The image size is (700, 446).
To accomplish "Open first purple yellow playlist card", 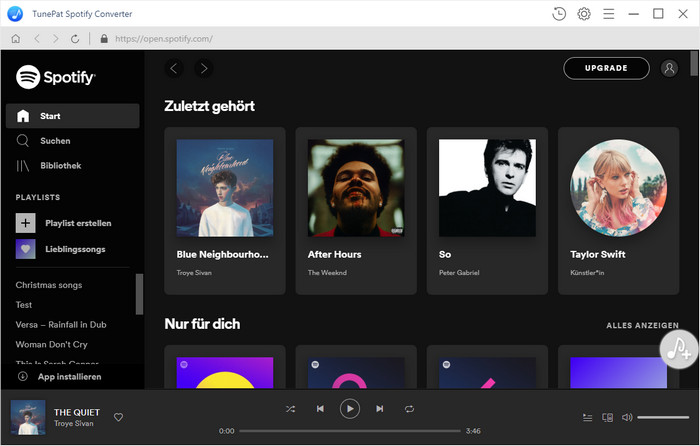I will 225,367.
